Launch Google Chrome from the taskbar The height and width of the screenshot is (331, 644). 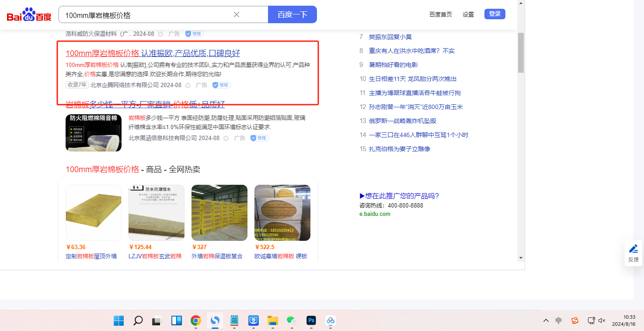pyautogui.click(x=195, y=320)
